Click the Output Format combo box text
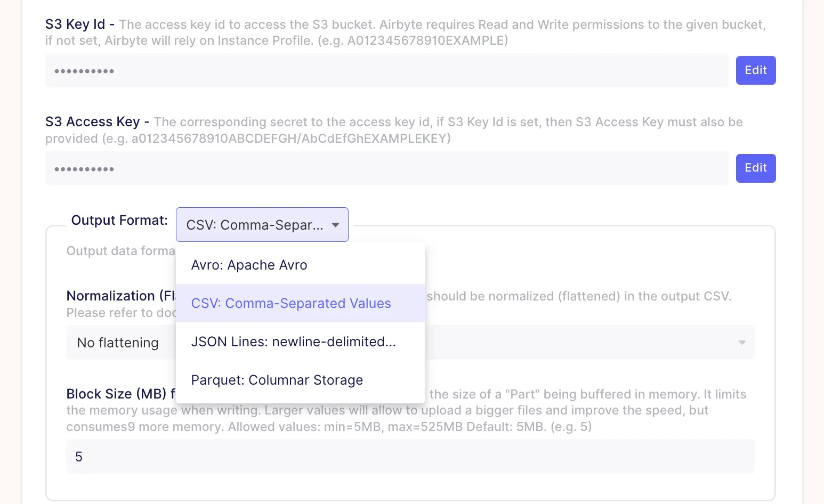 tap(254, 225)
